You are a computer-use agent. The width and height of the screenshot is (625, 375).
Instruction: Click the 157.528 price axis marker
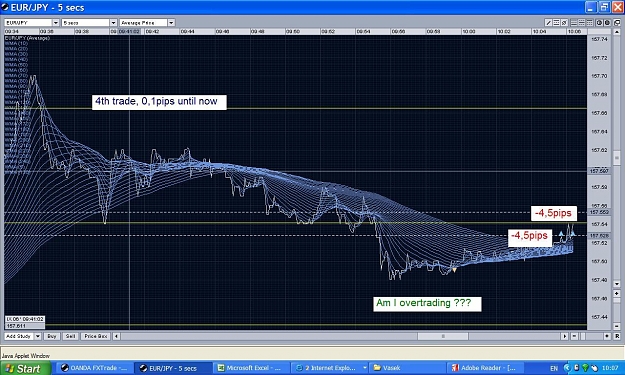tap(599, 236)
